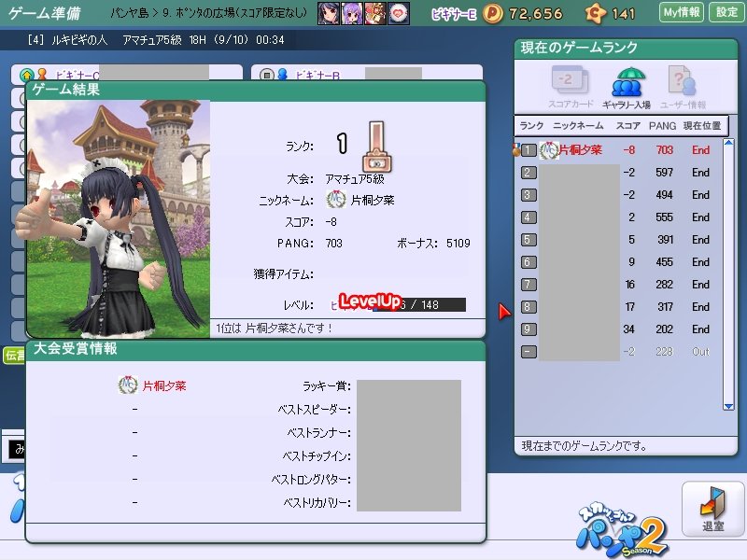This screenshot has width=747, height=560.
Task: Click rank 9 badge in the ranking list
Action: coord(529,329)
